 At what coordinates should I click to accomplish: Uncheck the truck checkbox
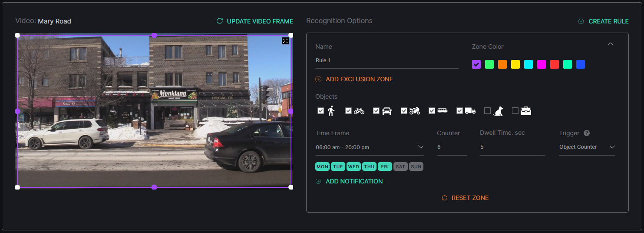(x=459, y=111)
